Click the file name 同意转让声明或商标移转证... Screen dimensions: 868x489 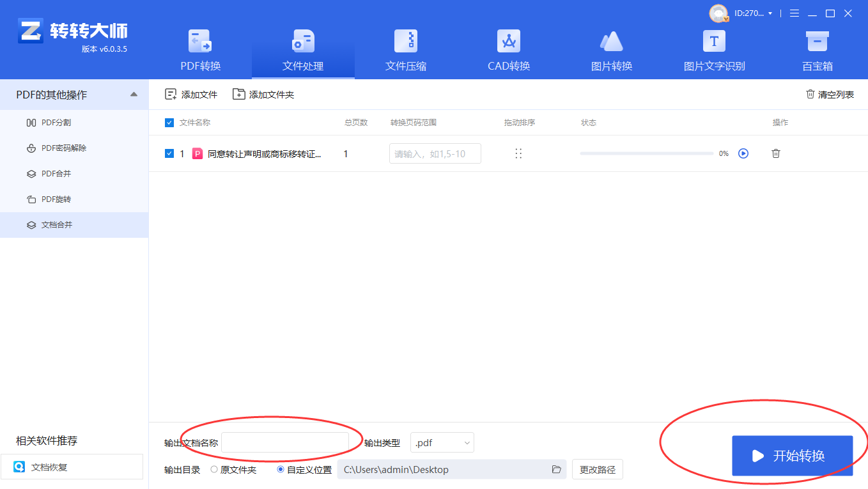[x=265, y=154]
